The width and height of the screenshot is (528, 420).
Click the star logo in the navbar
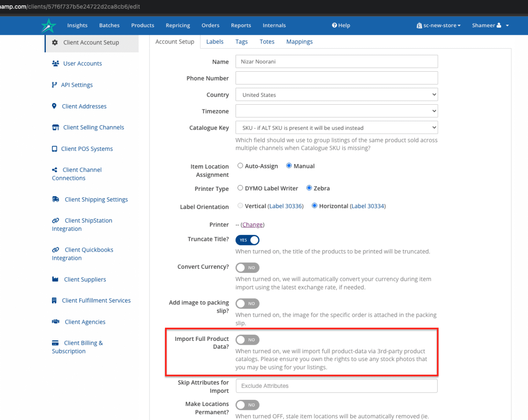click(48, 26)
